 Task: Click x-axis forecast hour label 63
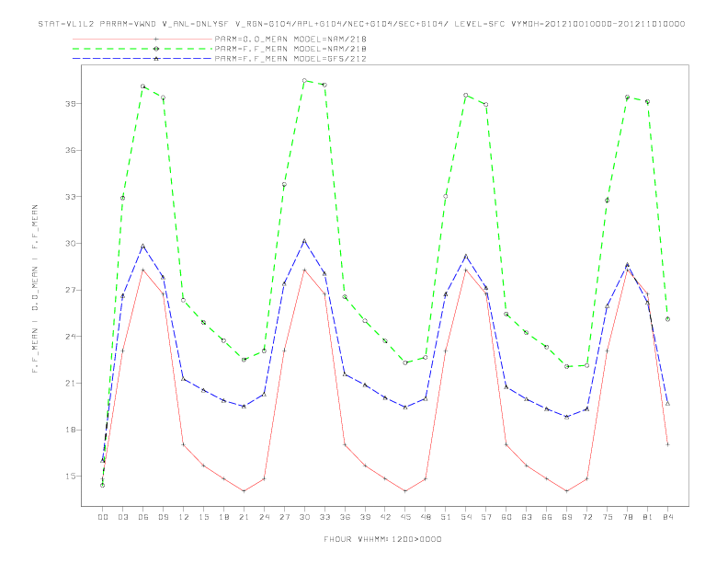click(527, 517)
